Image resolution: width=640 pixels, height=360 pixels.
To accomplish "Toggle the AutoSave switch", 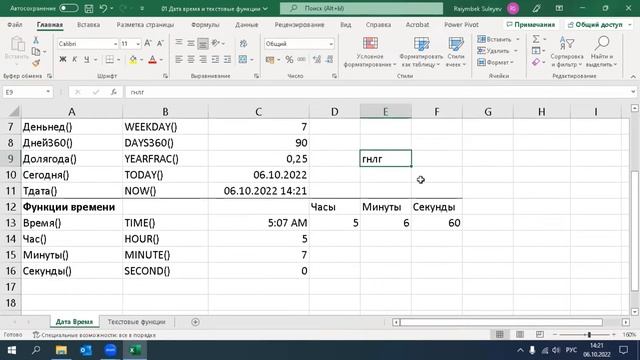I will [x=68, y=8].
